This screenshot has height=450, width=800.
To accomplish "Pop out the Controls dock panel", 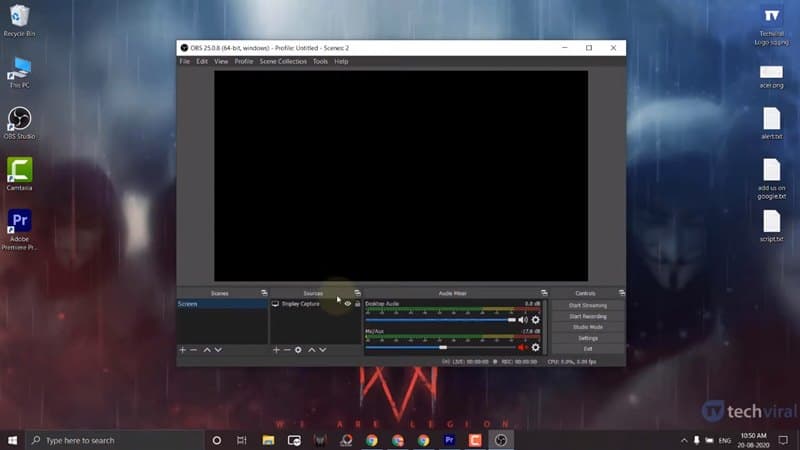I will point(621,293).
